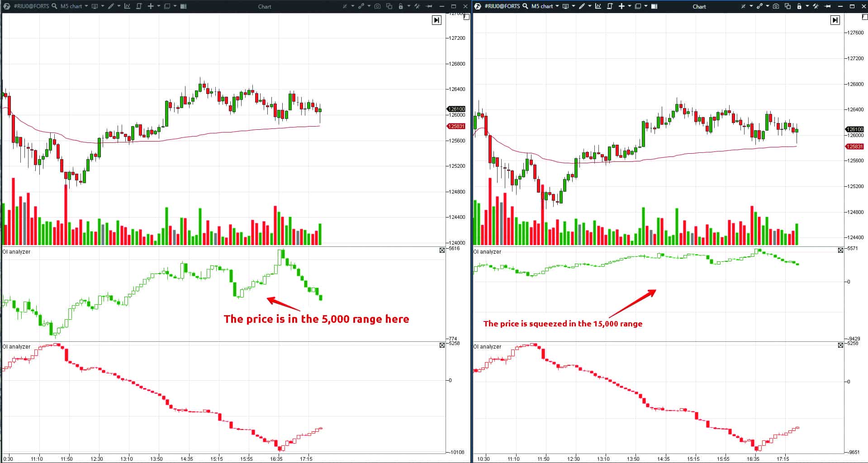Open the M5 chart timeframe dropdown
This screenshot has width=868, height=463.
pyautogui.click(x=72, y=6)
